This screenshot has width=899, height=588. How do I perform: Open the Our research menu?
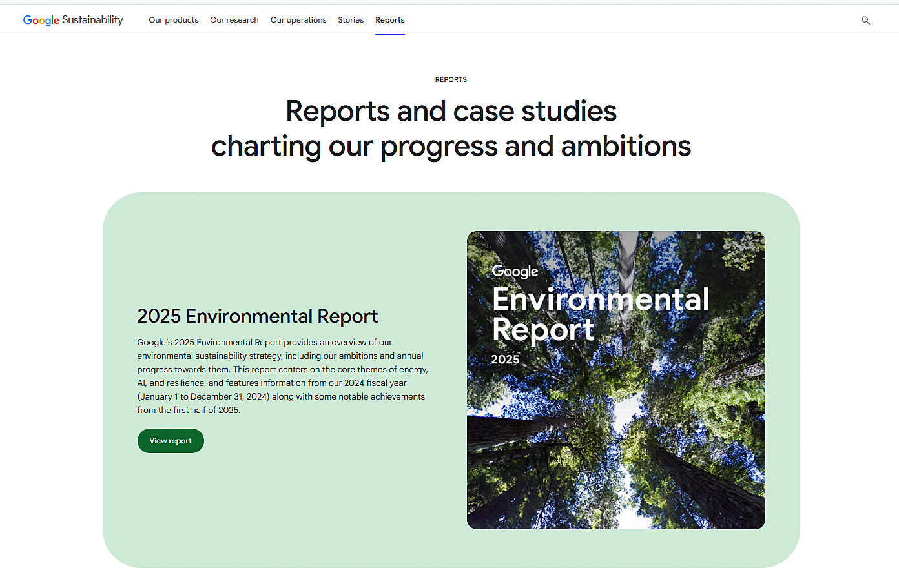[234, 20]
